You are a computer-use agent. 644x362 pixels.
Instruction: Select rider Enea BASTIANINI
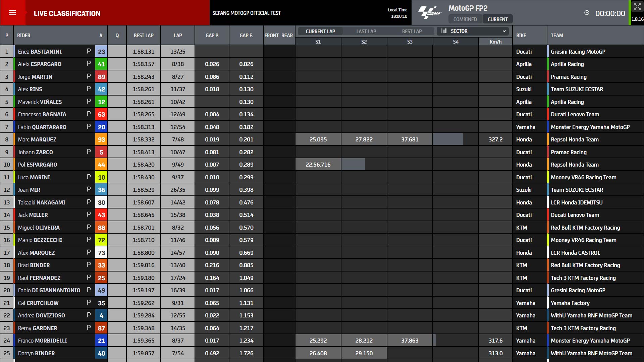40,52
